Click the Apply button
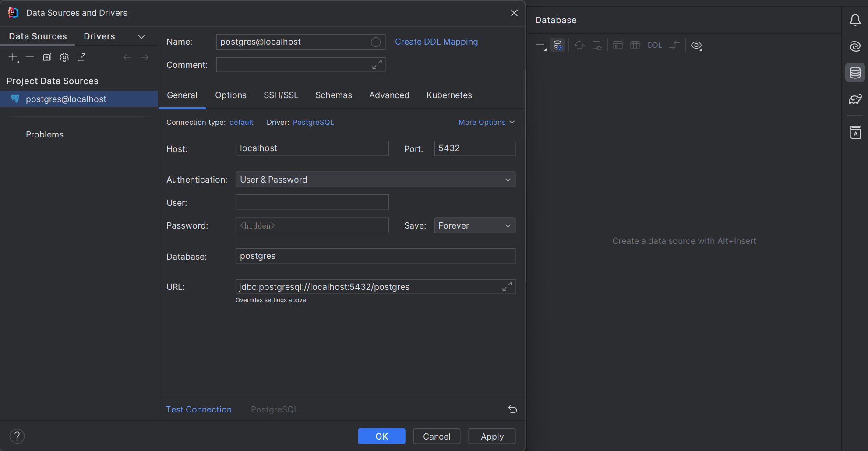The image size is (868, 451). pos(492,436)
